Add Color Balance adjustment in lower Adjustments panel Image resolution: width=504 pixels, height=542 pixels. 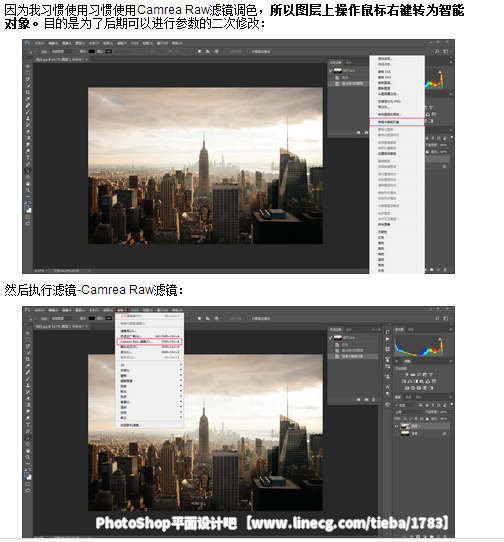pyautogui.click(x=410, y=381)
